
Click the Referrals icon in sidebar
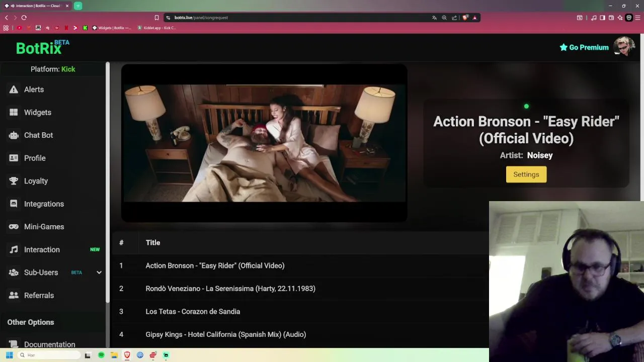click(x=14, y=295)
